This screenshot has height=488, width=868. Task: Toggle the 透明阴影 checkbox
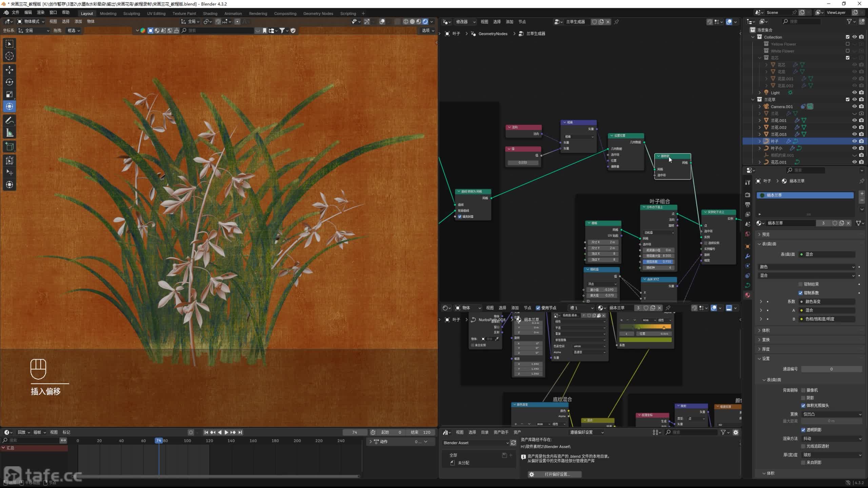click(x=803, y=430)
